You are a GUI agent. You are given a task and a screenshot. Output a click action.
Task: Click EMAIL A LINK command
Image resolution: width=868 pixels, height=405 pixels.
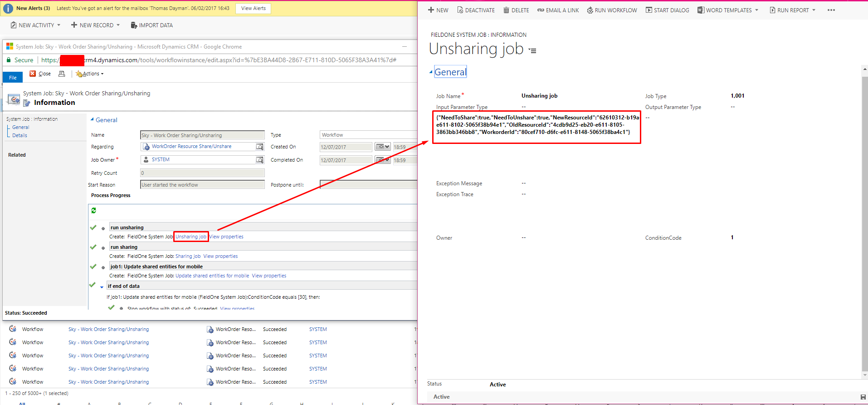click(558, 10)
